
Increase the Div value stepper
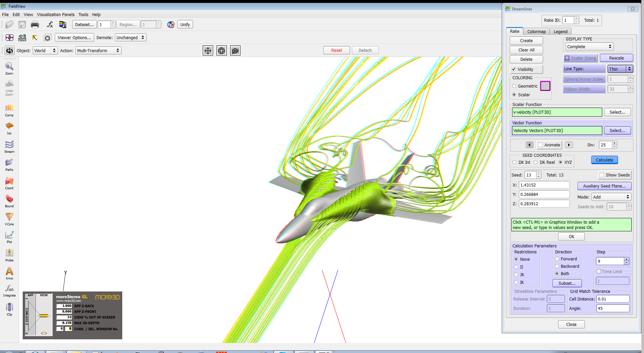pyautogui.click(x=615, y=143)
